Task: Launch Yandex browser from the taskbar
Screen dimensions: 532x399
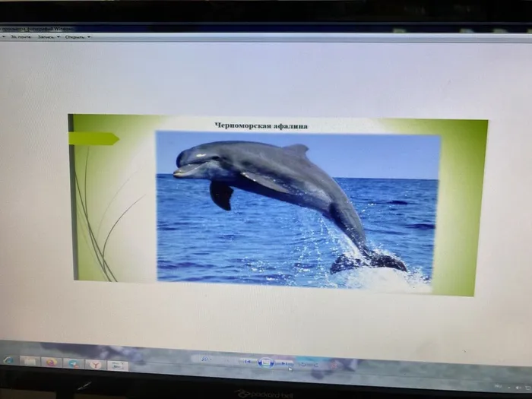Action: click(96, 365)
